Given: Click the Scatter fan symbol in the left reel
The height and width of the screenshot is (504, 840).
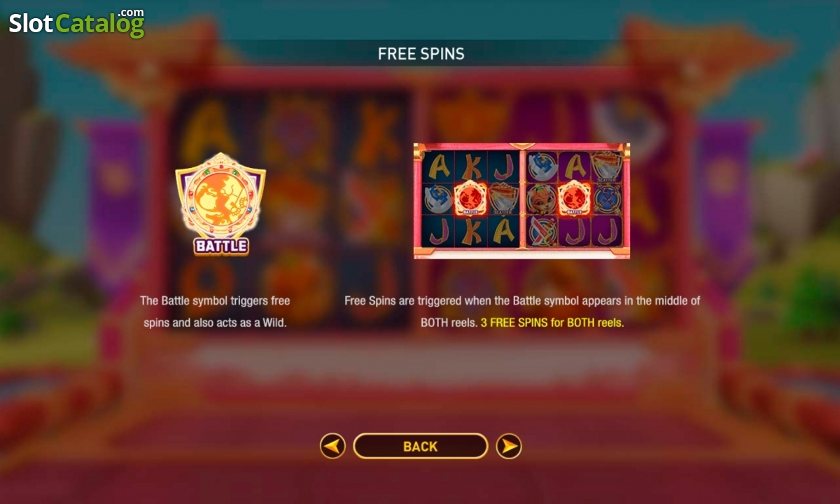Looking at the screenshot, I should click(x=503, y=199).
